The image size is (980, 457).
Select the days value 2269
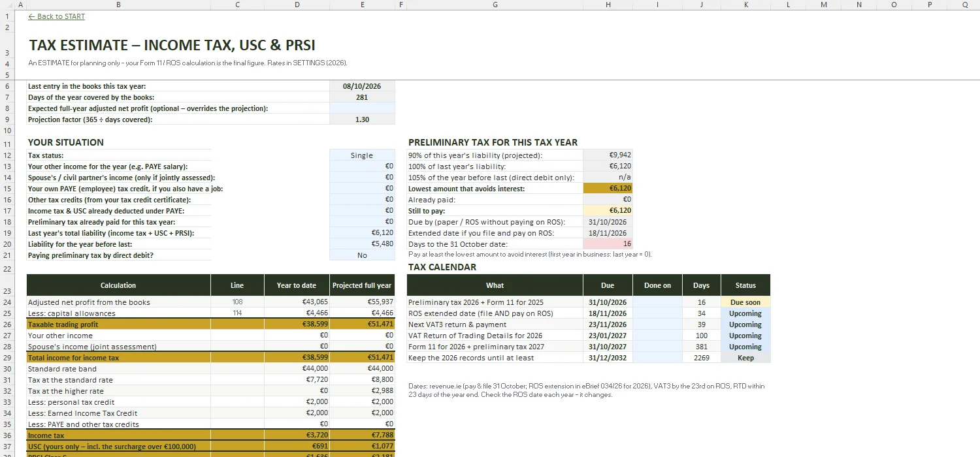coord(701,358)
